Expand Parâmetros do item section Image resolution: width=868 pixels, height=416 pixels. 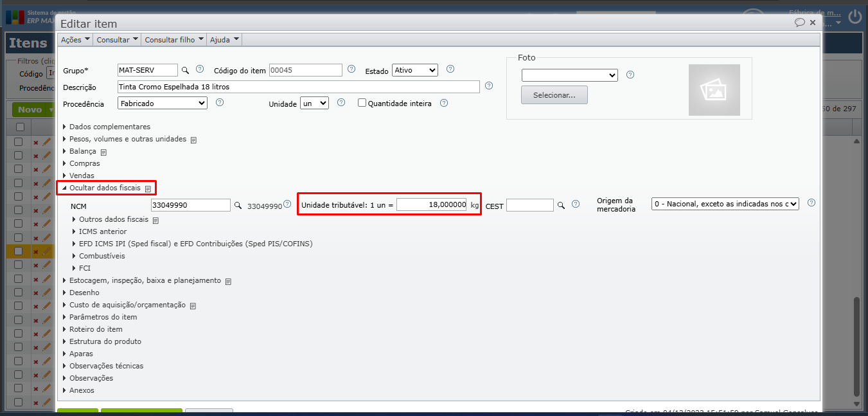(x=100, y=317)
